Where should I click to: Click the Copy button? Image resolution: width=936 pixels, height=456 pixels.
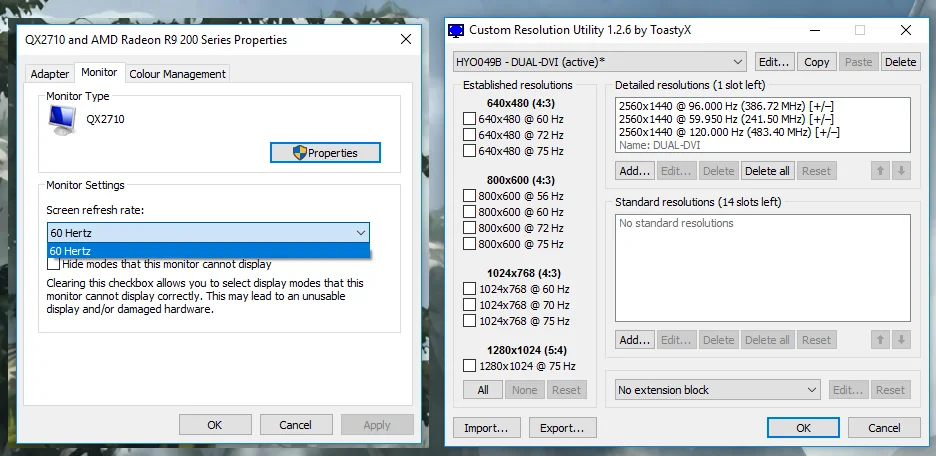point(817,62)
